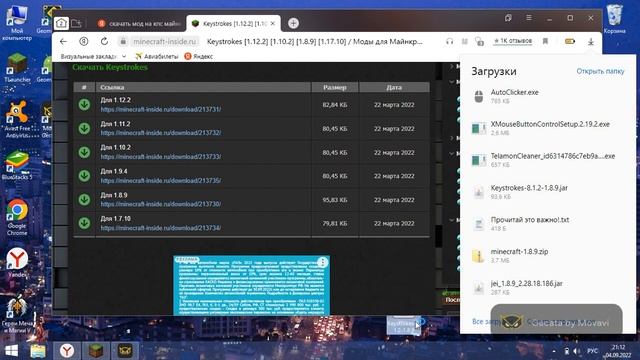Open Keystrokes-8.1.2-1.8.9.jar download entry
The height and width of the screenshot is (360, 640).
click(548, 192)
